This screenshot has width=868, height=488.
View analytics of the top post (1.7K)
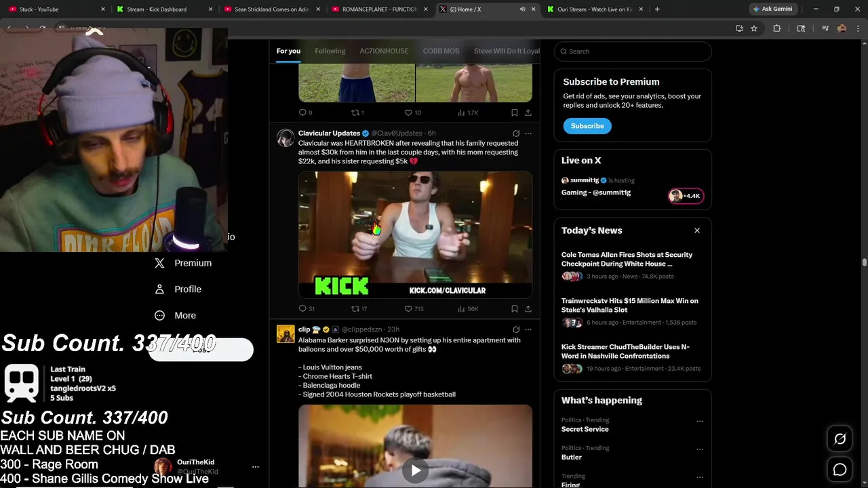coord(468,113)
